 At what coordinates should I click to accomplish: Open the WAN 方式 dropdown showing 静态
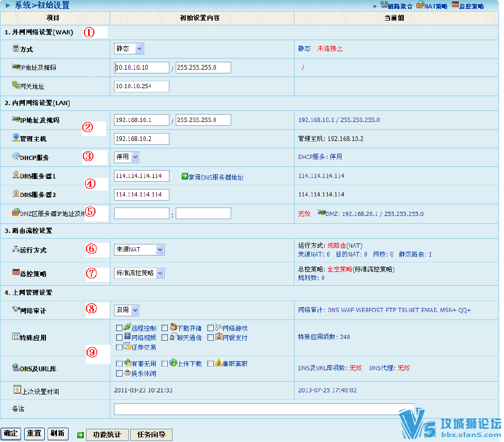point(129,49)
